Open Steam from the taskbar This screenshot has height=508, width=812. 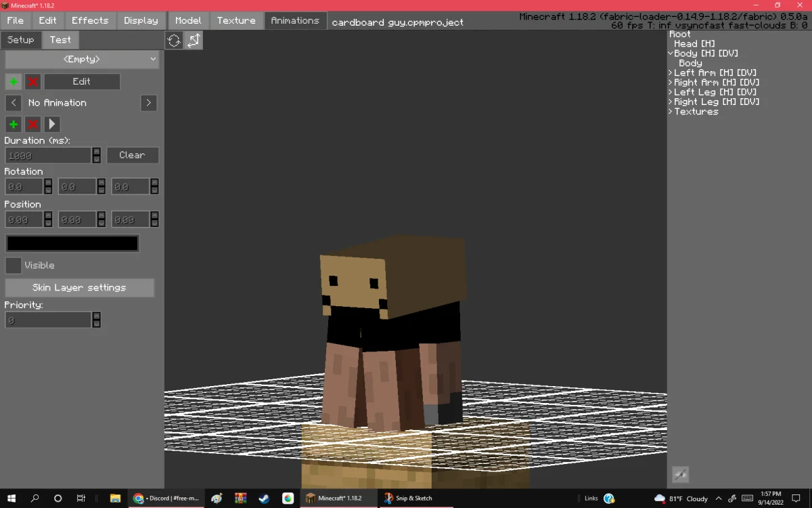coord(264,499)
